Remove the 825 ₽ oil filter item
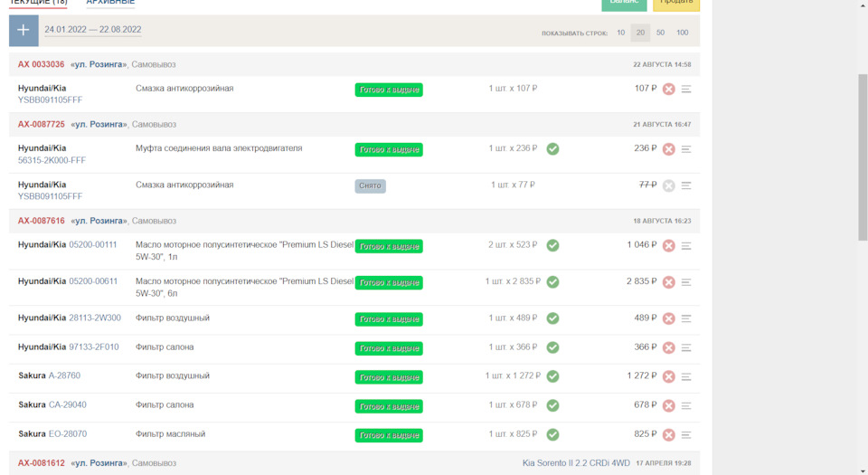Image resolution: width=868 pixels, height=475 pixels. click(x=669, y=434)
